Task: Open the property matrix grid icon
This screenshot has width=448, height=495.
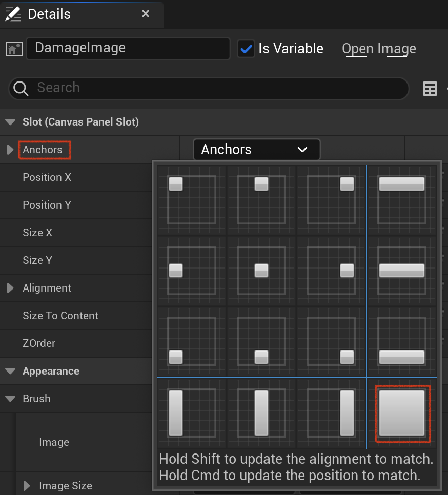Action: 430,88
